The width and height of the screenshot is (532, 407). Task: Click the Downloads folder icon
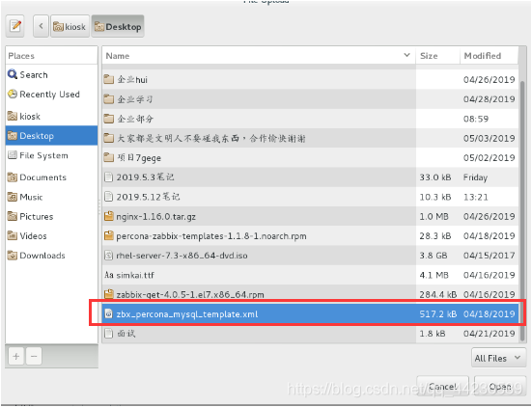(13, 256)
